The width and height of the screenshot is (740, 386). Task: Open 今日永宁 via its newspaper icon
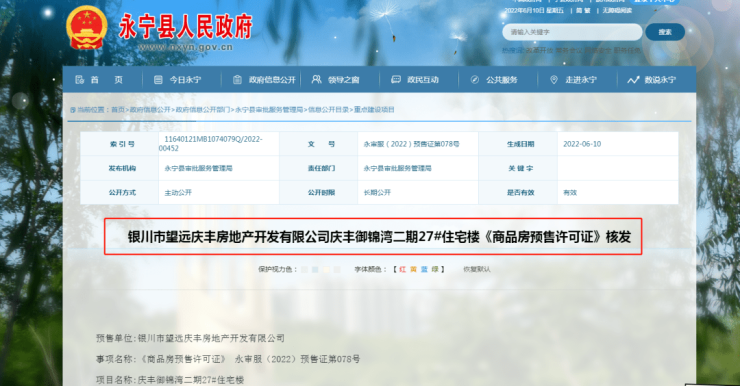pos(158,80)
